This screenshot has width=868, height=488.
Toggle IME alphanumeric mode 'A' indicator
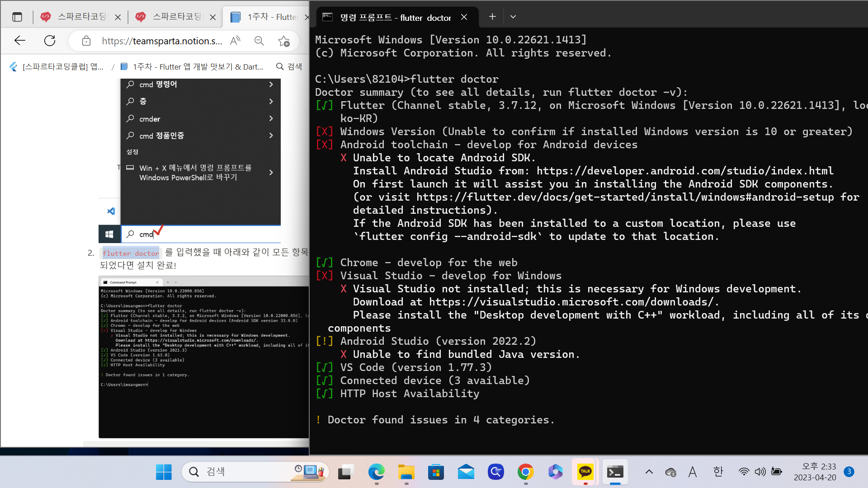[692, 472]
